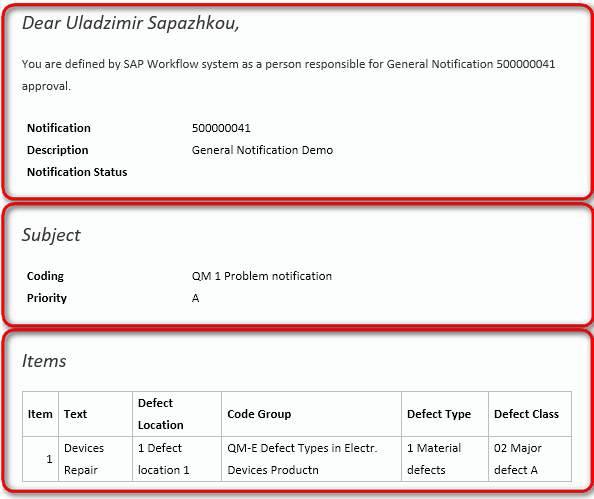Click the 'Coding' field label
The image size is (594, 499).
(x=45, y=276)
